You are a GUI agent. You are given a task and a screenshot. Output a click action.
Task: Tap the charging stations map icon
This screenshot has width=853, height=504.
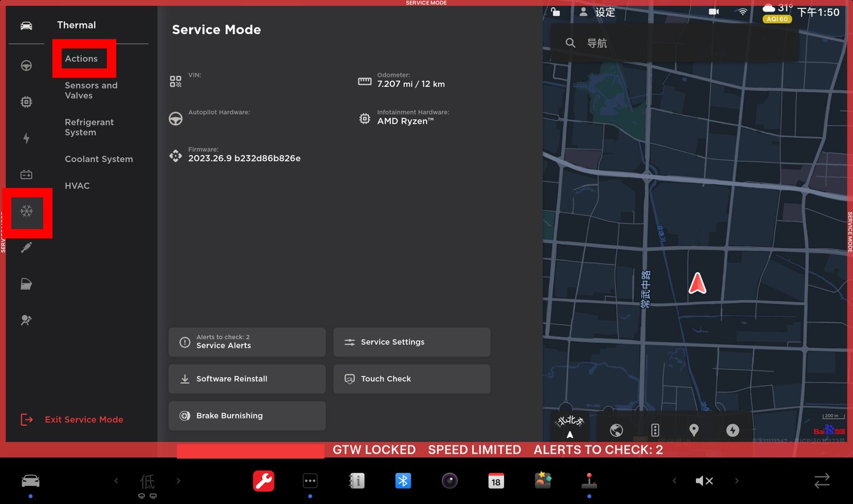point(733,430)
